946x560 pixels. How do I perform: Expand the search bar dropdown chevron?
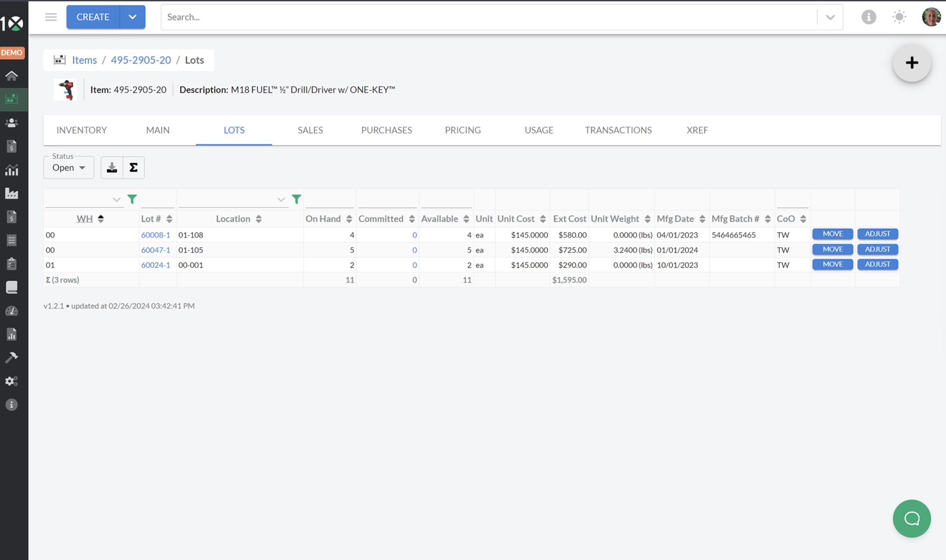[830, 17]
